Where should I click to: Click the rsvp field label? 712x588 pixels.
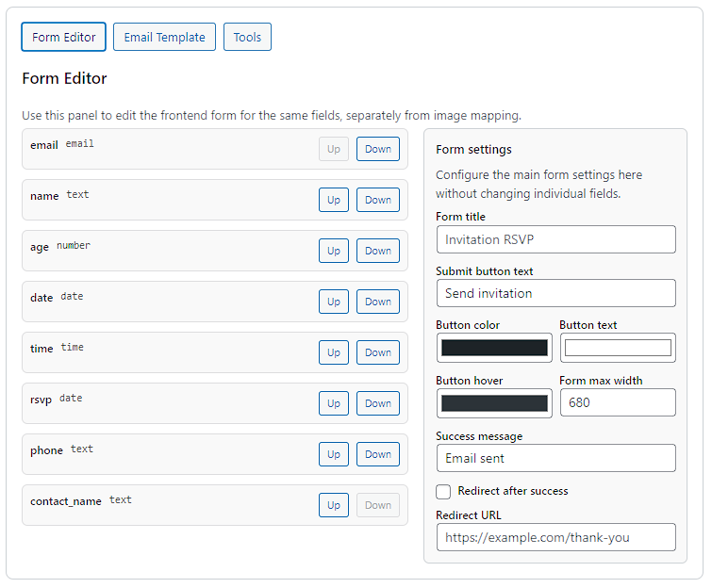(41, 400)
